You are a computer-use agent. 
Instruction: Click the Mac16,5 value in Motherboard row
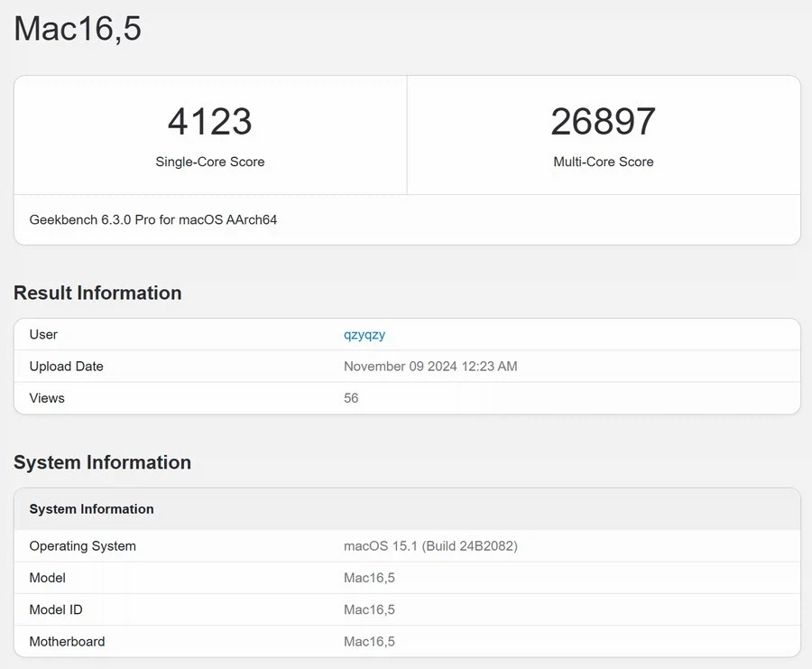click(369, 641)
